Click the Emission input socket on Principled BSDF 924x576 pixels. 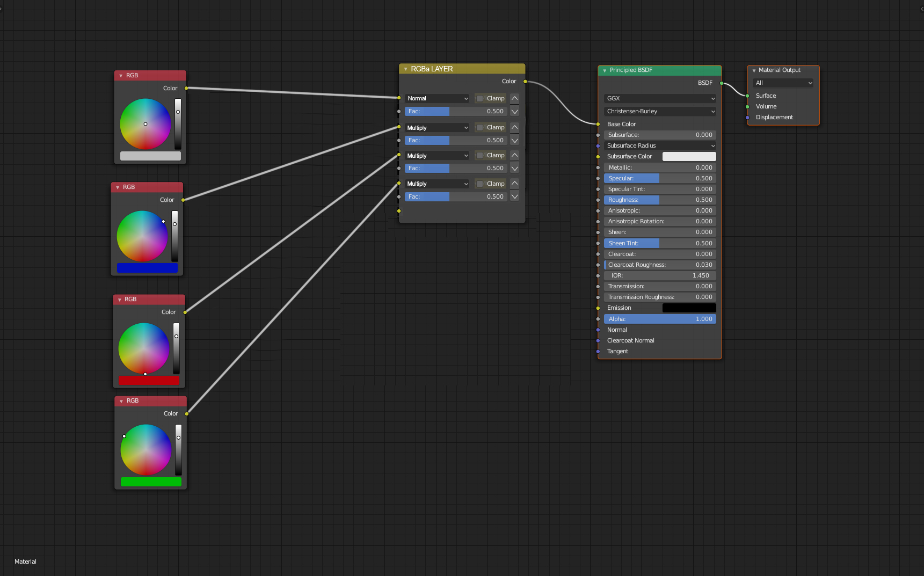(598, 308)
